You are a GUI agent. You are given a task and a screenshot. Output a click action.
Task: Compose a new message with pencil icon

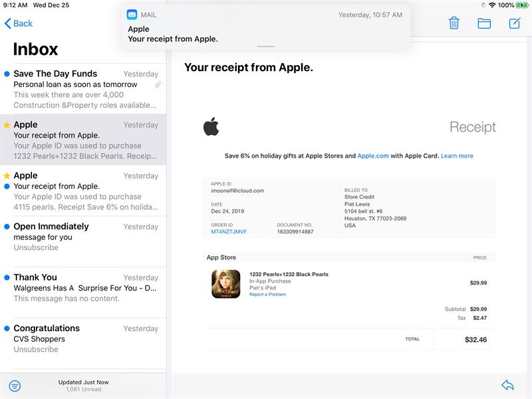pyautogui.click(x=514, y=23)
